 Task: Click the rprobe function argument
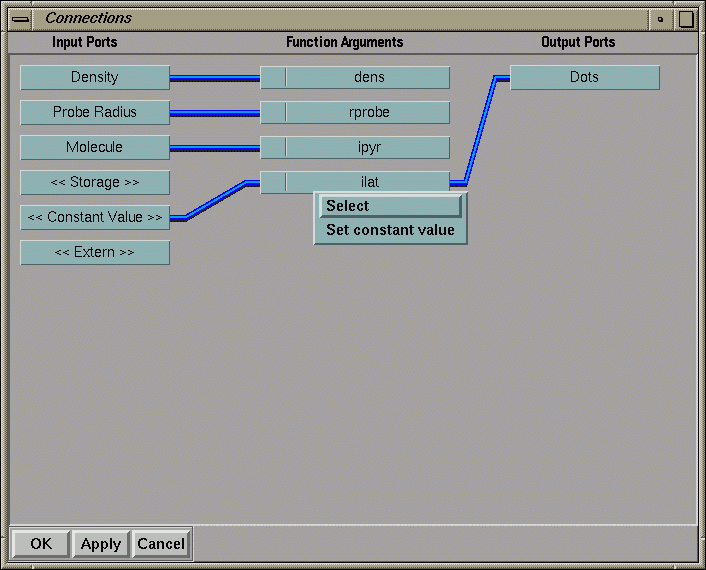(x=368, y=113)
